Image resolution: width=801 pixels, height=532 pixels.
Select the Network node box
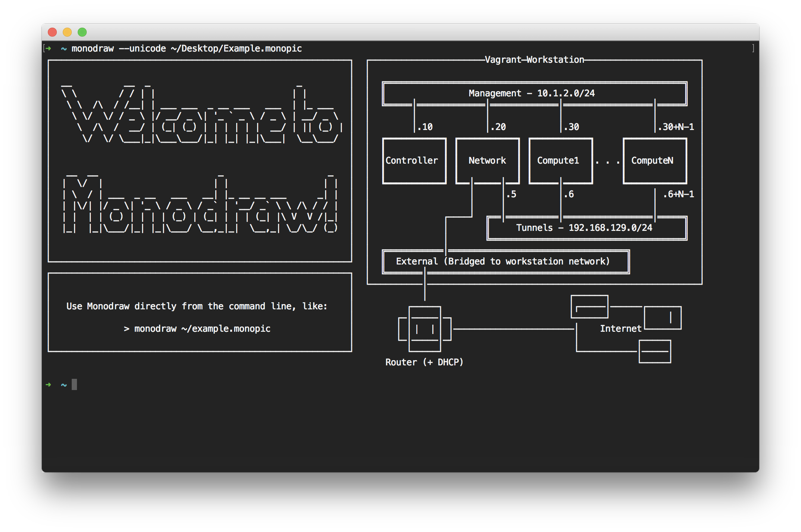pyautogui.click(x=487, y=161)
